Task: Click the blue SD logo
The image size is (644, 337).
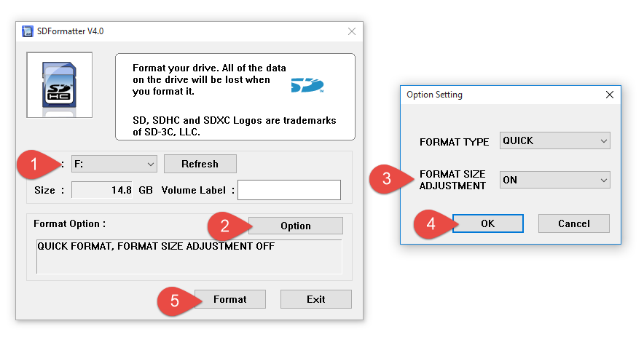Action: (307, 85)
